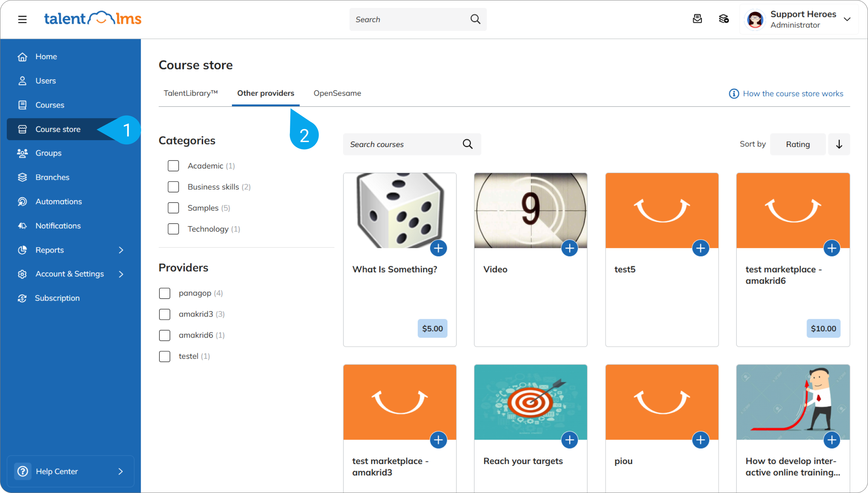The image size is (868, 493).
Task: Open the Sort by Rating dropdown
Action: 798,144
